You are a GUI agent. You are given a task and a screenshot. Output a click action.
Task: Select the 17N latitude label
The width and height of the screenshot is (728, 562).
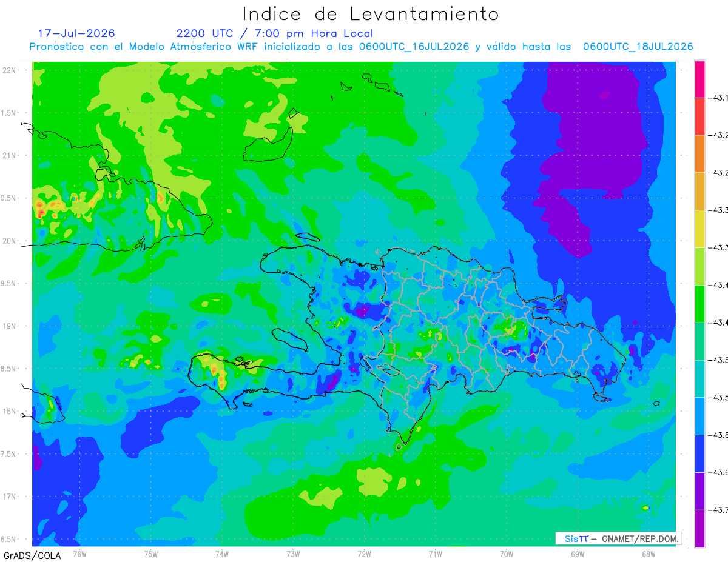point(10,497)
